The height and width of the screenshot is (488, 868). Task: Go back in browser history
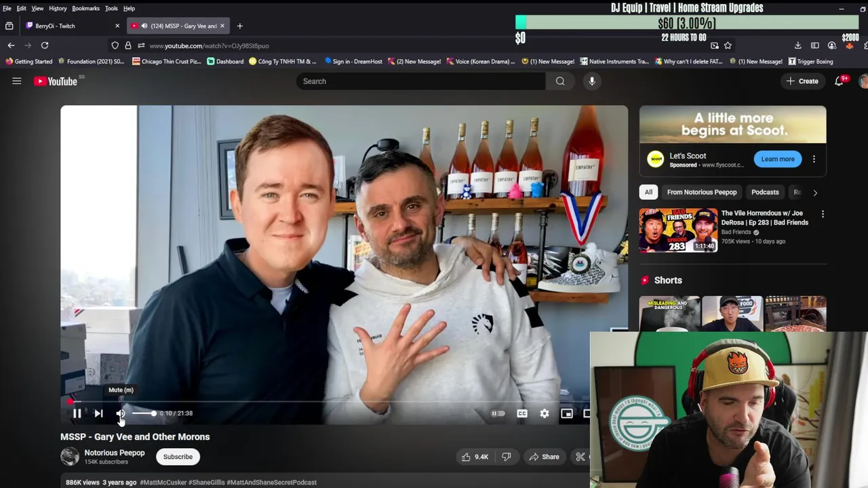(x=11, y=45)
